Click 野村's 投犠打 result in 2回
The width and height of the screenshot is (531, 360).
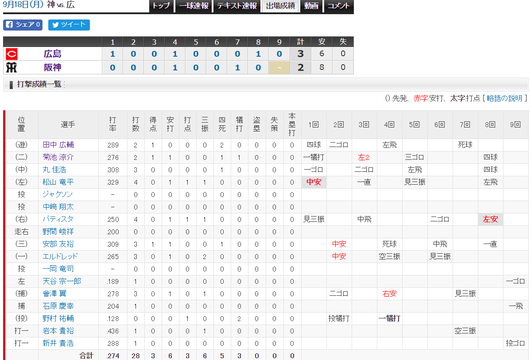pos(339,318)
